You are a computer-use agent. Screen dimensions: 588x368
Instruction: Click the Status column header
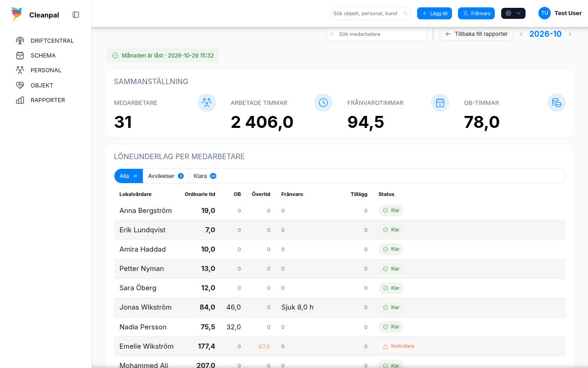pos(386,194)
